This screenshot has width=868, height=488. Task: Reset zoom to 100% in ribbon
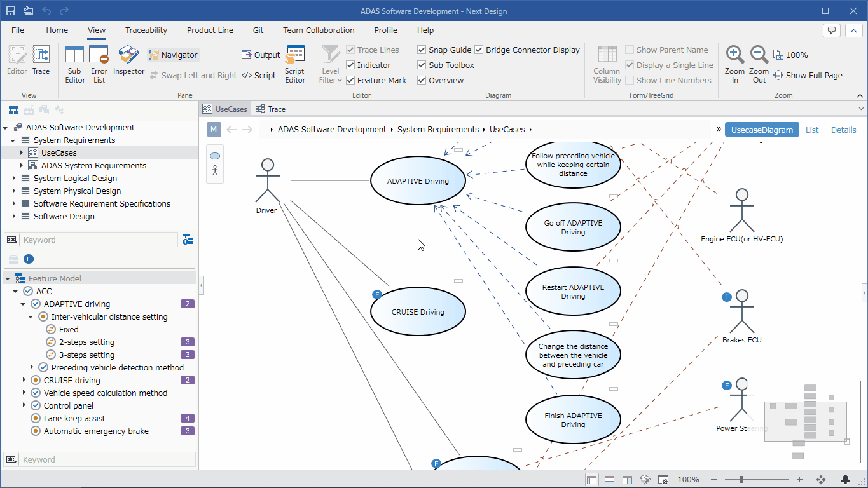tap(790, 55)
